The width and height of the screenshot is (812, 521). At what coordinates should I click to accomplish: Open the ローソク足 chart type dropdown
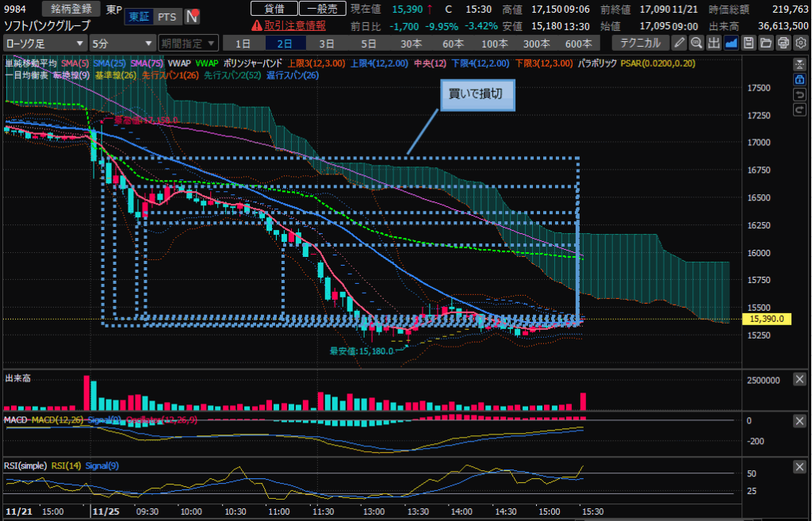tap(44, 43)
